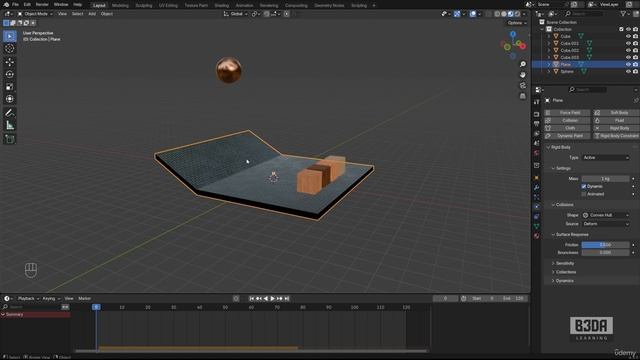
Task: Open the timeline Playback menu
Action: pos(28,299)
